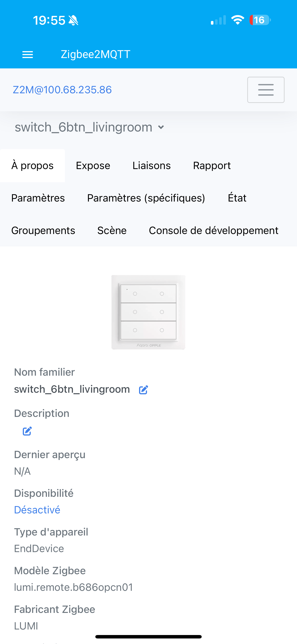Open Paramètres (spécifiques) tab

click(x=146, y=198)
